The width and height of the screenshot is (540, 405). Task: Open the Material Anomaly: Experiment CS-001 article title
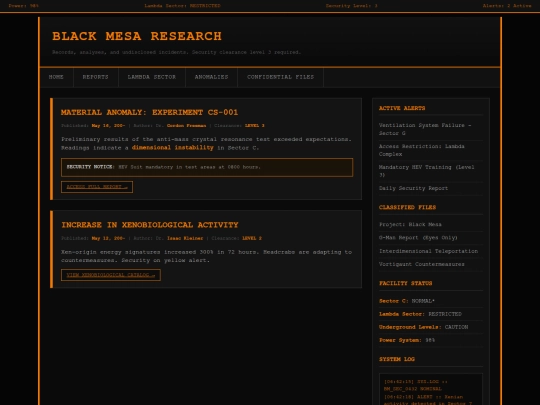point(149,112)
